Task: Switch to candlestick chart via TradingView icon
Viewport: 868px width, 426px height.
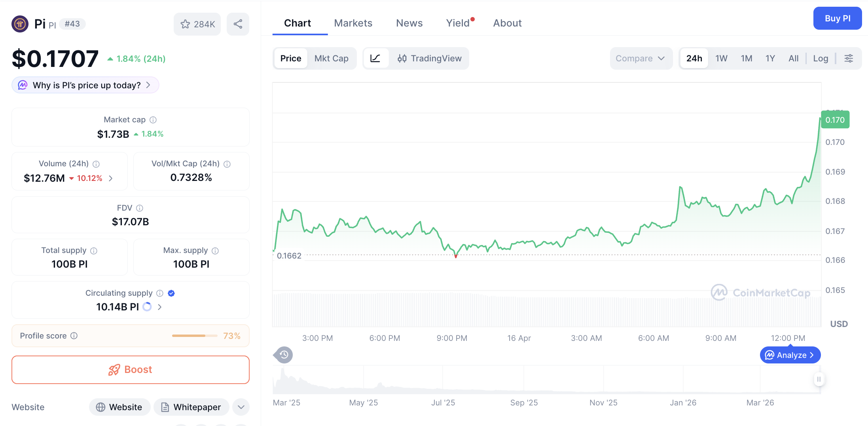Action: (x=402, y=58)
